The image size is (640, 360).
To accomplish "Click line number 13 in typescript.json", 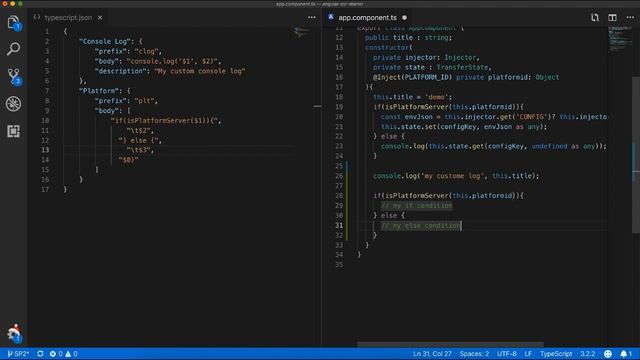I will click(45, 150).
